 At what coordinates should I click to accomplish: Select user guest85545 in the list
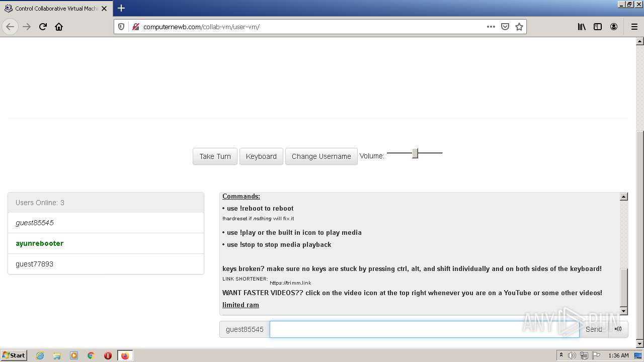tap(106, 223)
